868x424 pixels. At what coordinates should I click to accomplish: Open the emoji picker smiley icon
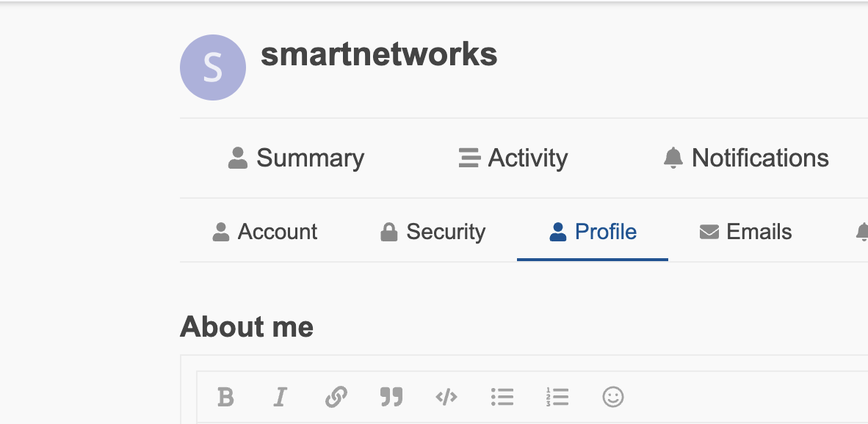click(612, 397)
